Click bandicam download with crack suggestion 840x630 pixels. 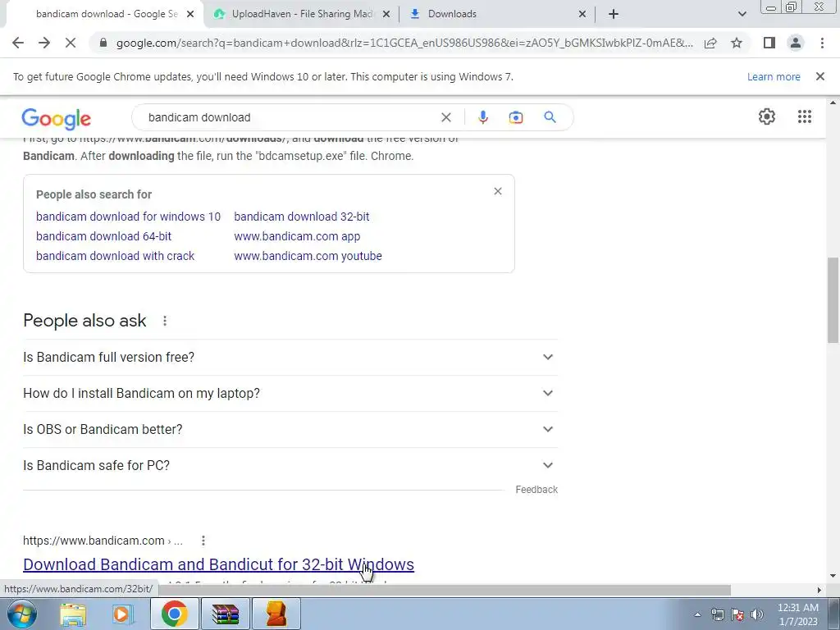[x=115, y=256]
